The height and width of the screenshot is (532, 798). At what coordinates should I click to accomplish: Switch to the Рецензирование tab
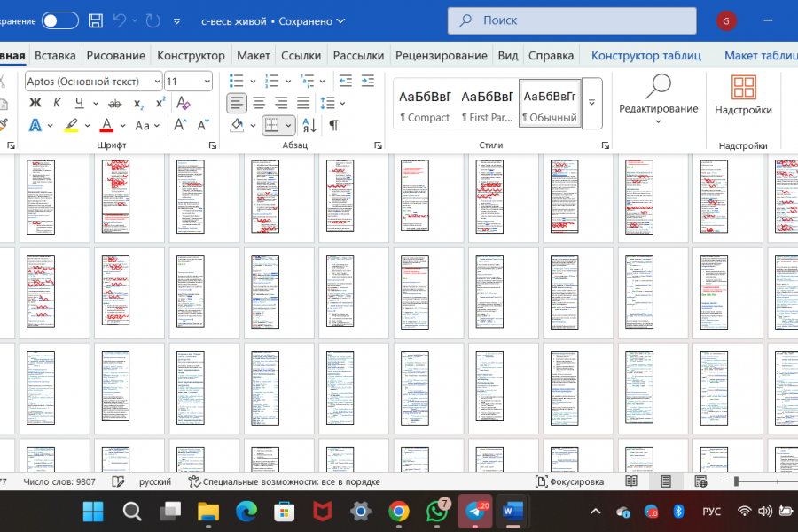[442, 56]
